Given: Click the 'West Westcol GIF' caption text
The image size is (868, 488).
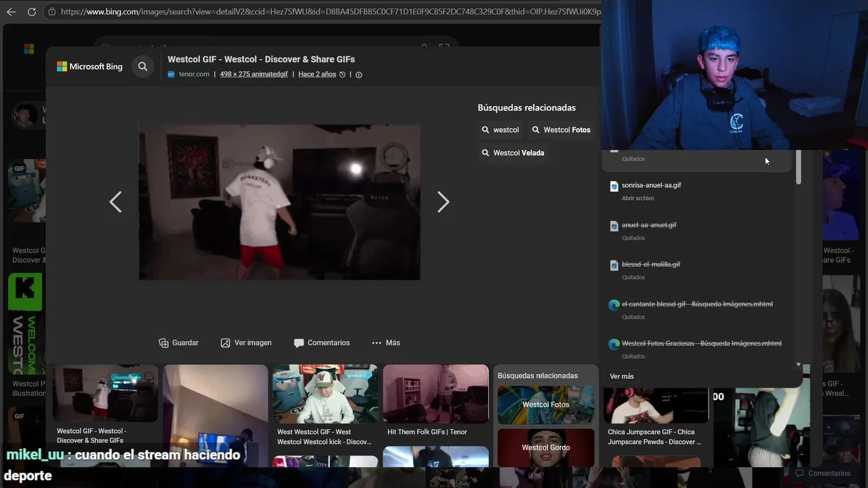Looking at the screenshot, I should tap(324, 436).
